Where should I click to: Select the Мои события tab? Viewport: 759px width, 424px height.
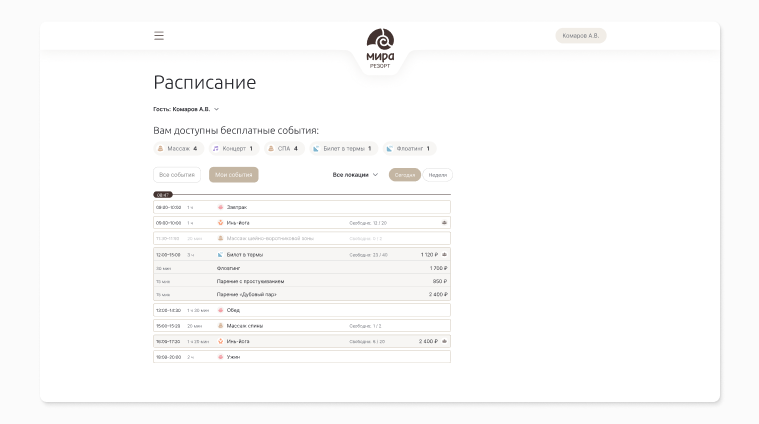tap(234, 175)
